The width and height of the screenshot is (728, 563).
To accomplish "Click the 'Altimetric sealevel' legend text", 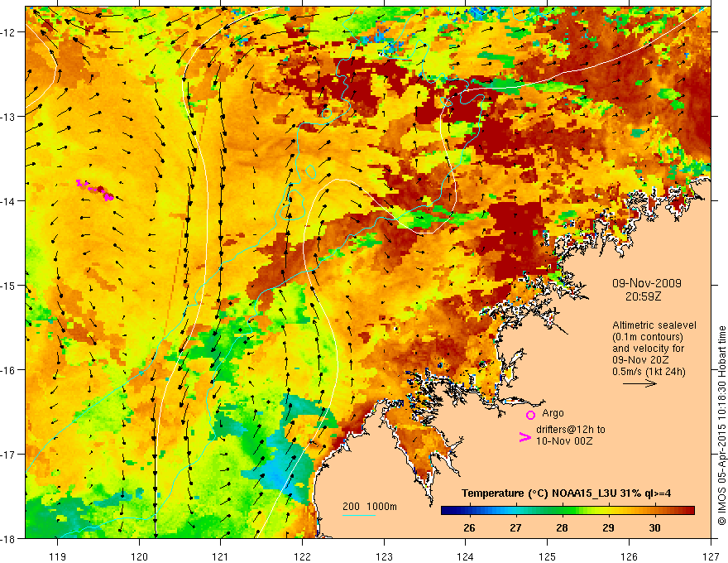I will [654, 325].
